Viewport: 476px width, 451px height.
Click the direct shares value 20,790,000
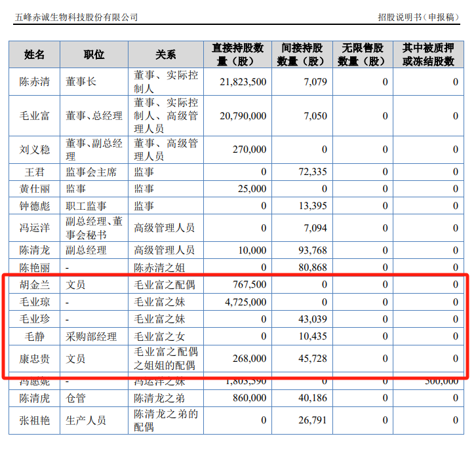point(243,116)
